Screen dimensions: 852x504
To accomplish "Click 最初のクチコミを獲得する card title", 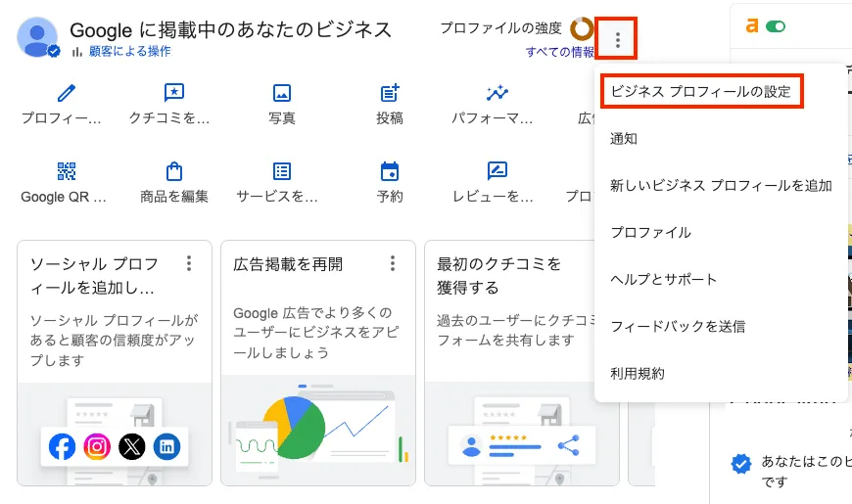I will (x=498, y=275).
